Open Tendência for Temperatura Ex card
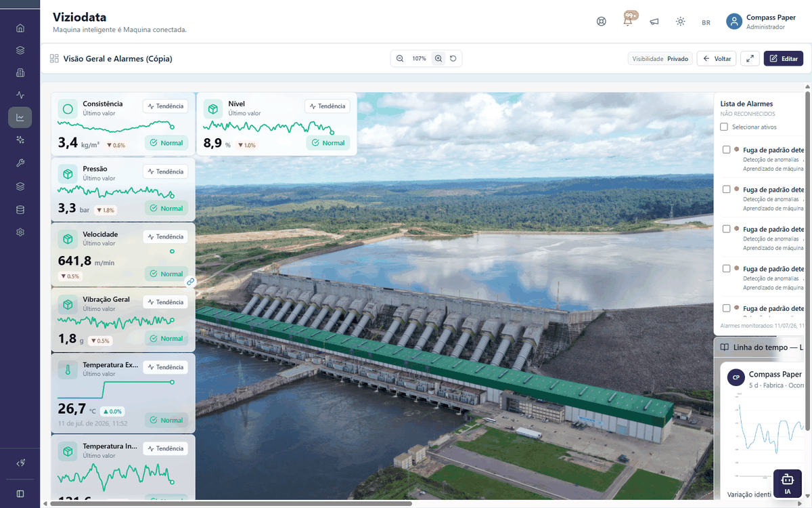812x508 pixels. [x=166, y=367]
